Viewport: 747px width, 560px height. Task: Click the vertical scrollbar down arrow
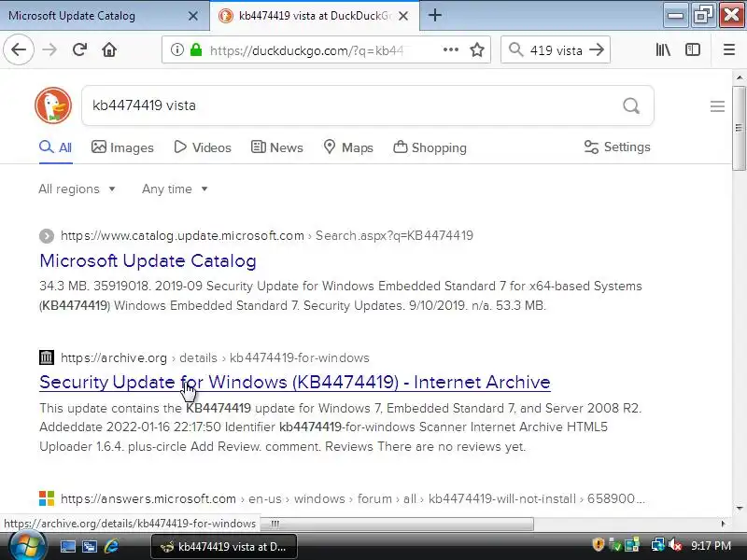tap(740, 509)
